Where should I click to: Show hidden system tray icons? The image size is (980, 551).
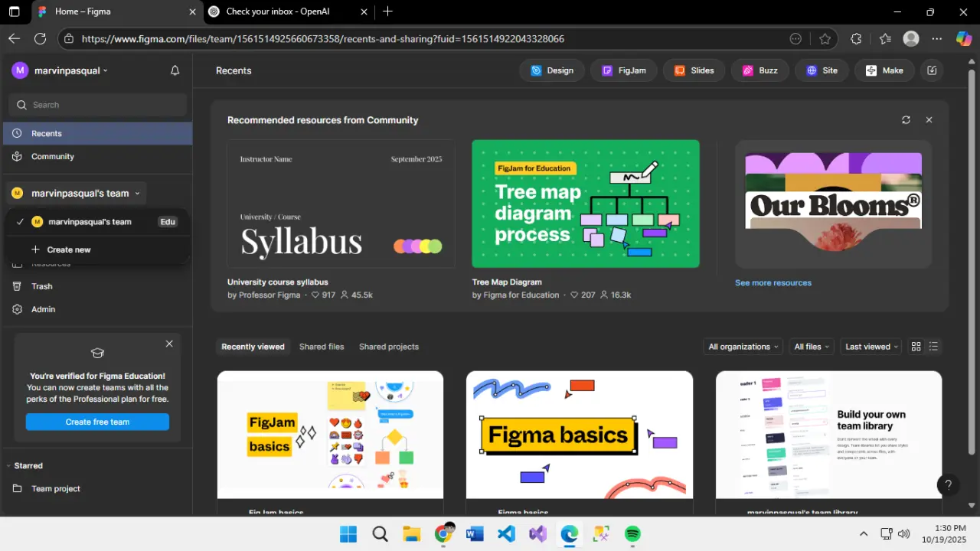click(x=864, y=533)
